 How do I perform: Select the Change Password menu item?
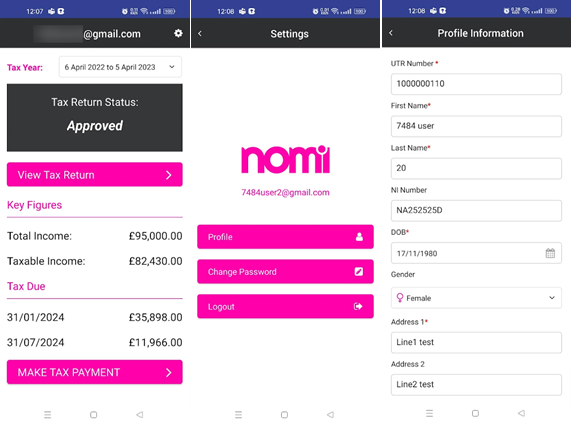(x=285, y=271)
